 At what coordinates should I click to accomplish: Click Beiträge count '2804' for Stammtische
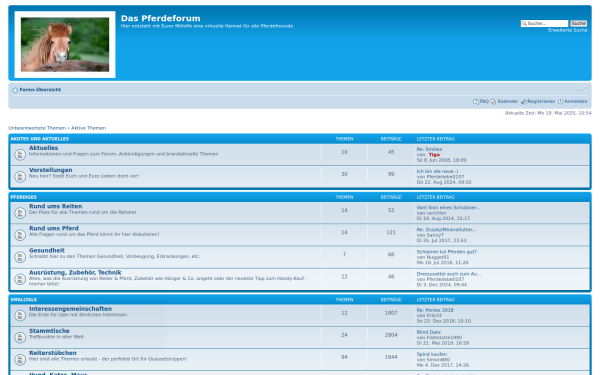click(x=391, y=335)
